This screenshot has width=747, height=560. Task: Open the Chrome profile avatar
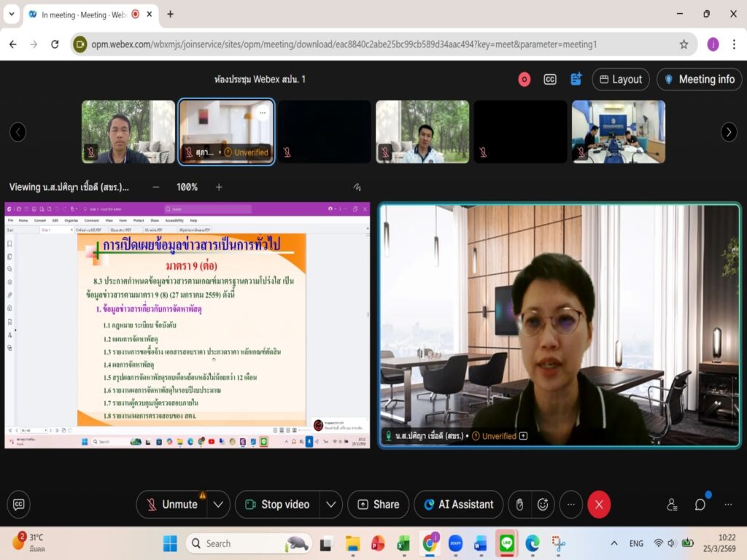[713, 44]
